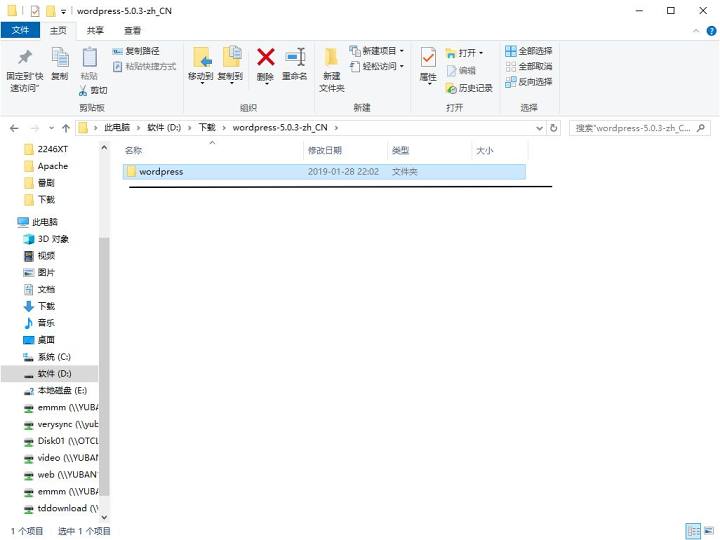Select the wordpress folder row
The width and height of the screenshot is (720, 540).
(x=324, y=172)
